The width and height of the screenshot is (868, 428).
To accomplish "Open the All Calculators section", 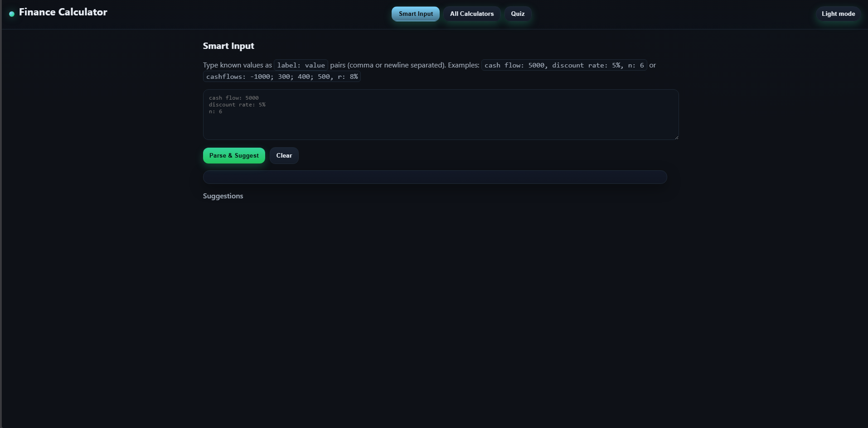I will (x=471, y=14).
